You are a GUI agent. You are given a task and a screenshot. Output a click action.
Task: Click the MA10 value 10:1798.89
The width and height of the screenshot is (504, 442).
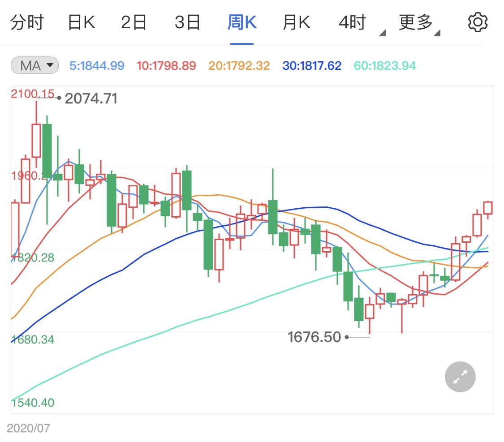[x=166, y=66]
